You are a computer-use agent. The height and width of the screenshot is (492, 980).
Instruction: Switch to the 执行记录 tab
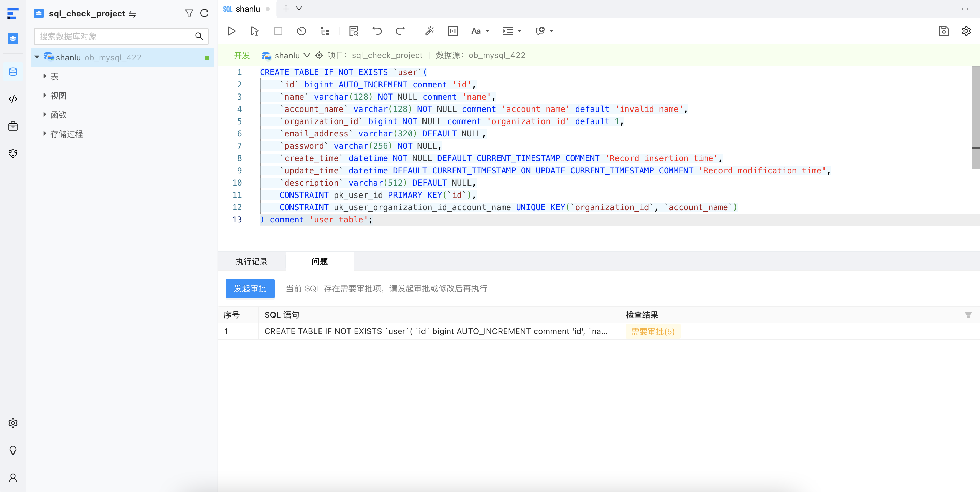[x=251, y=261]
